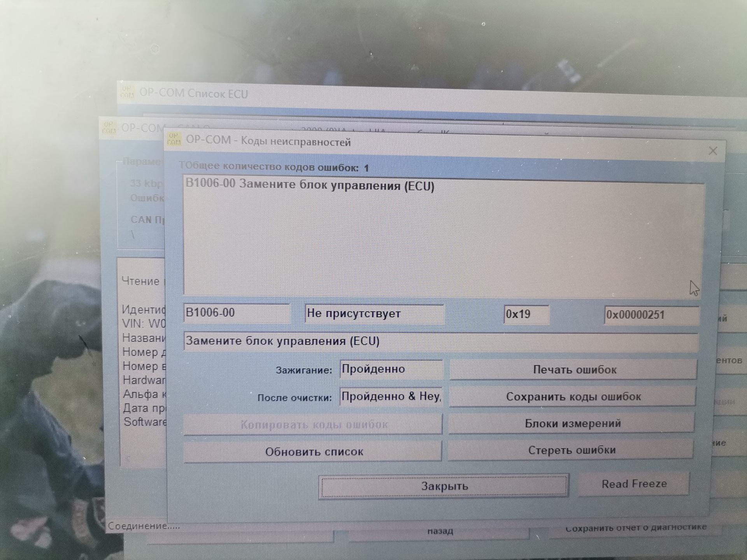Image resolution: width=747 pixels, height=560 pixels.
Task: Click the greyed 'Копировать коды ошибок' button
Action: click(x=313, y=424)
